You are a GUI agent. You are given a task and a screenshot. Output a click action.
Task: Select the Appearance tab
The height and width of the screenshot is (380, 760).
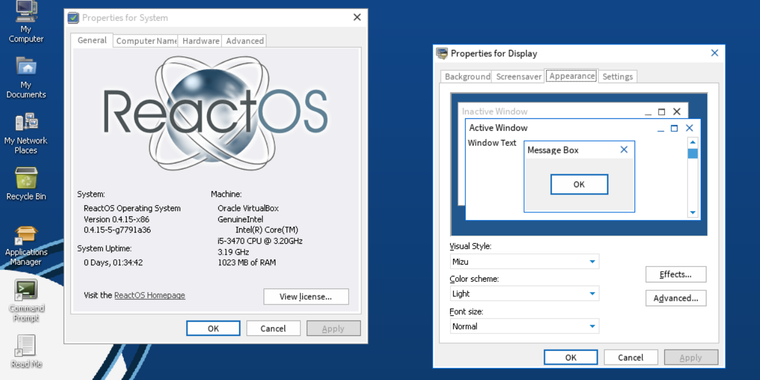572,76
